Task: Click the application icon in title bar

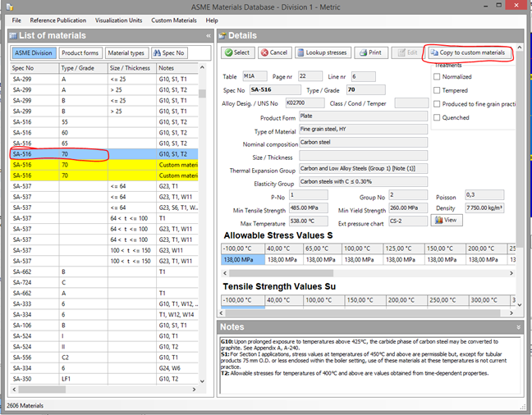Action: click(x=10, y=7)
